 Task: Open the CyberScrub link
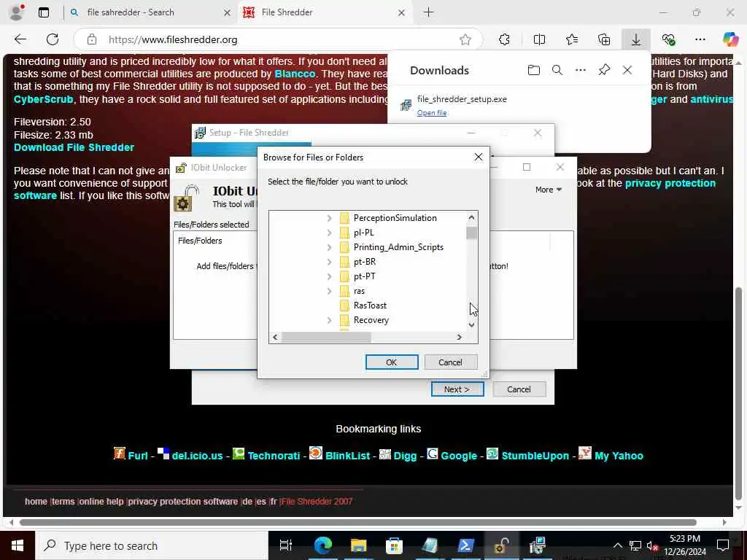(x=43, y=99)
